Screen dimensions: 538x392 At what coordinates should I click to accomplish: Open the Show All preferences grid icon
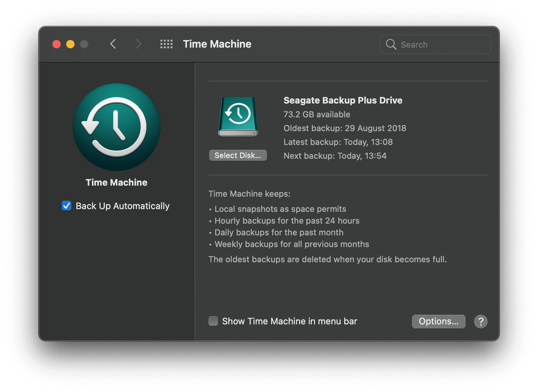[166, 44]
